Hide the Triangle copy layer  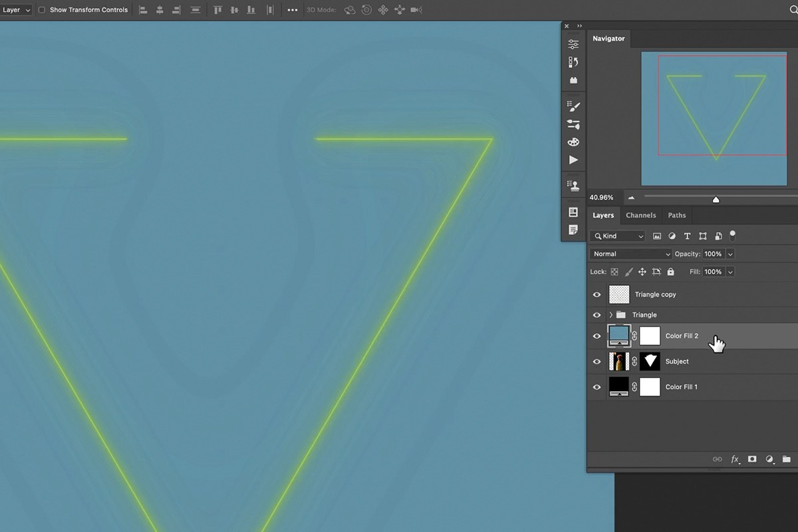[597, 295]
